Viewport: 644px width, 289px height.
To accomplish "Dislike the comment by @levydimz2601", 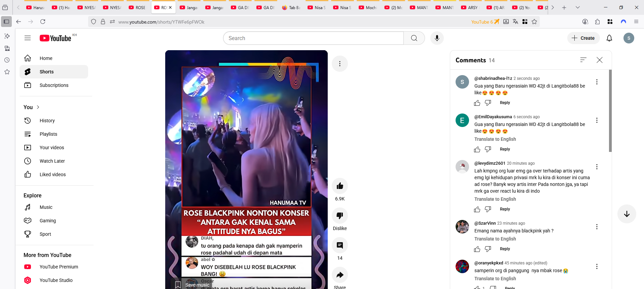I will pyautogui.click(x=488, y=209).
